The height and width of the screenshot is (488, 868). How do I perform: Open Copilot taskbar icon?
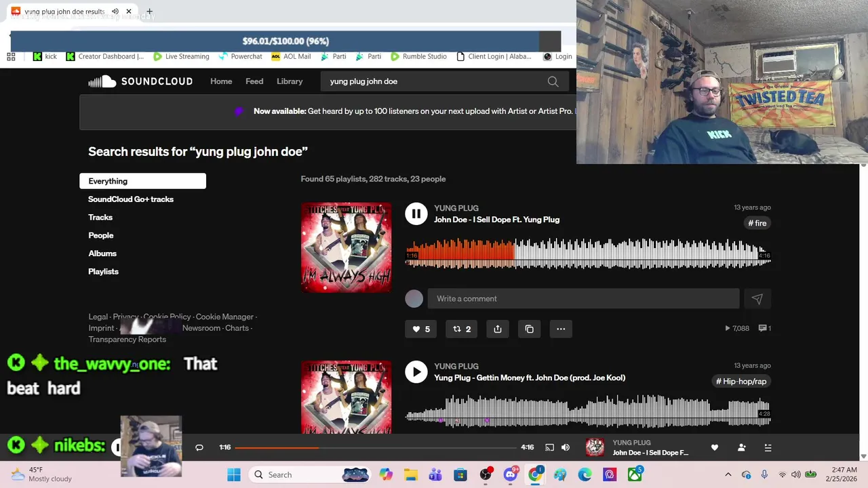tap(386, 474)
